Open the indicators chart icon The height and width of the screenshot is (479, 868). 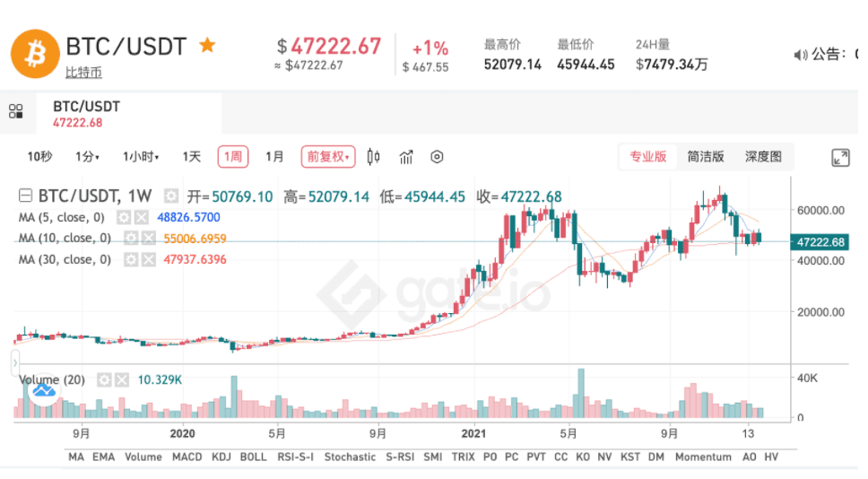click(x=406, y=157)
